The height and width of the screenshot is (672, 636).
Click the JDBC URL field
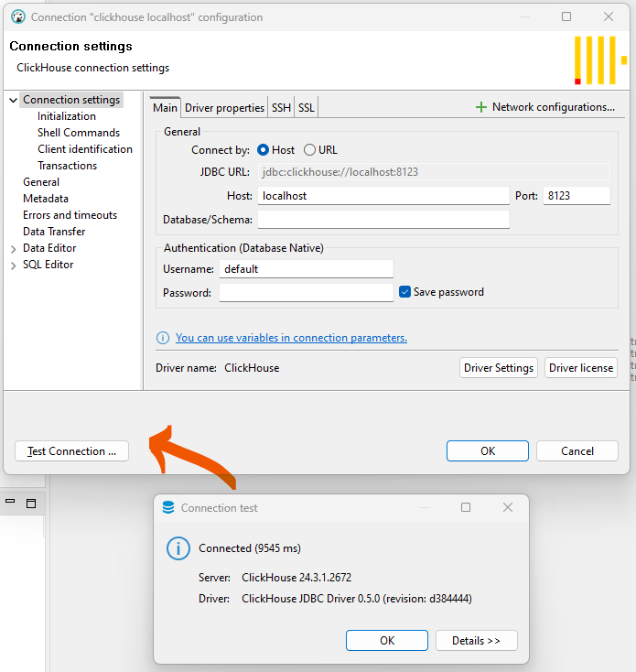[434, 172]
